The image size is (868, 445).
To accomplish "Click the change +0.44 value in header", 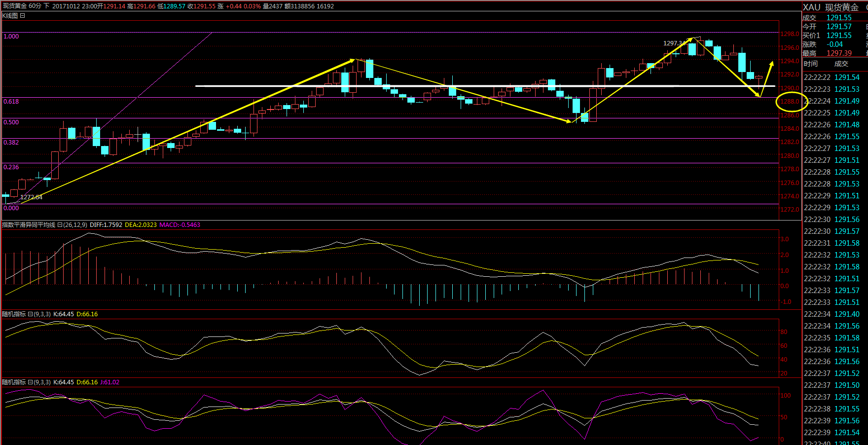I will coord(234,6).
